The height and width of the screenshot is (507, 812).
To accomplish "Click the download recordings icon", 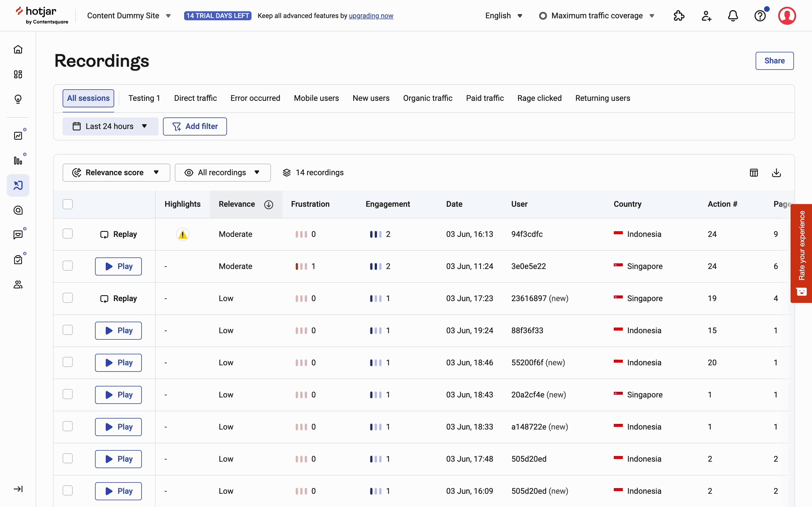I will [x=776, y=172].
